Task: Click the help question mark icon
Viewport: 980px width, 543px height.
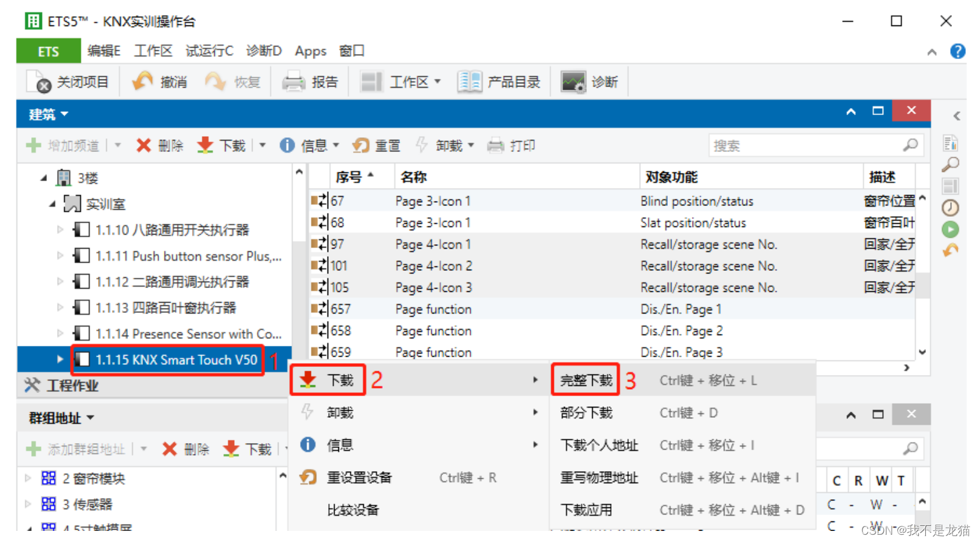Action: tap(957, 52)
